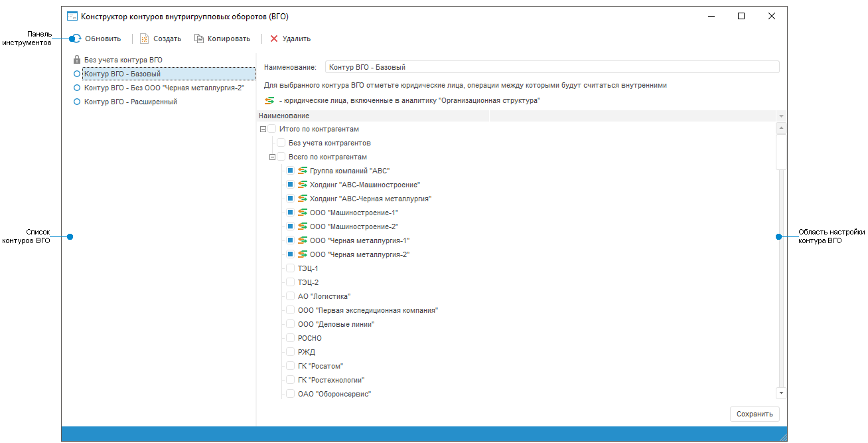Click the Удалить toolbar button label

297,39
